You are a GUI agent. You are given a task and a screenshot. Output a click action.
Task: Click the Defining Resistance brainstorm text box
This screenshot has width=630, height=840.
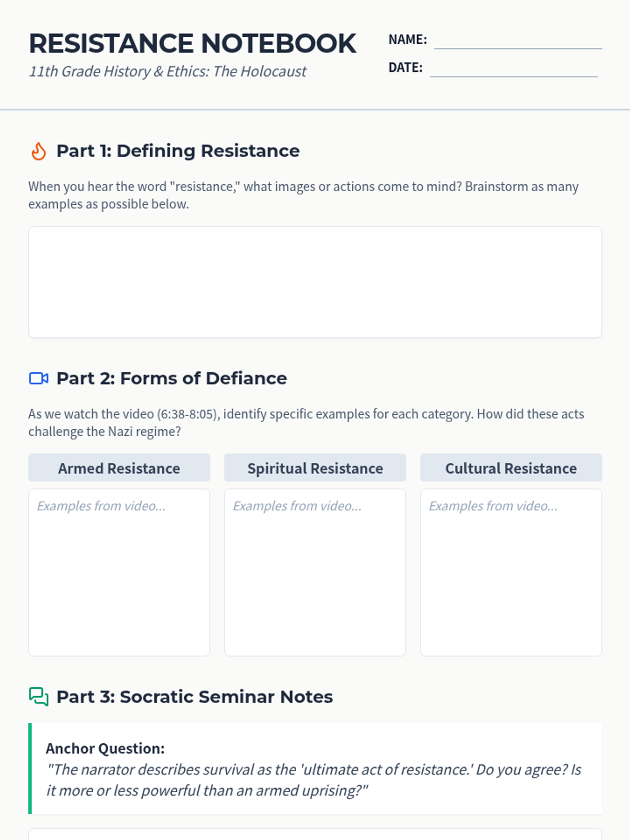(x=315, y=282)
